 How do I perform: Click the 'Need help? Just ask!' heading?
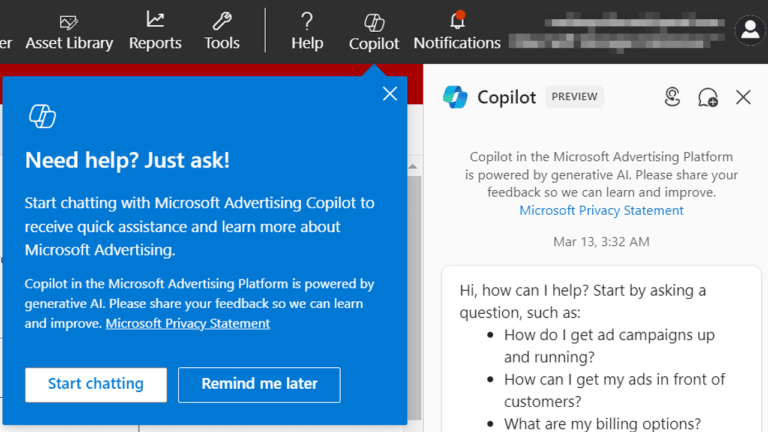(x=127, y=160)
